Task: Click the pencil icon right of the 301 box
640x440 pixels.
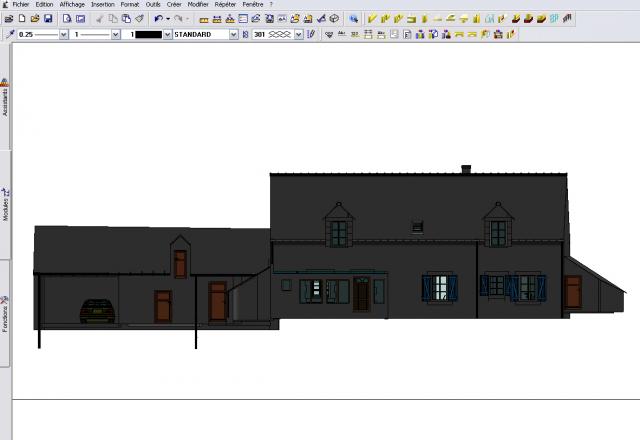Action: pos(311,34)
